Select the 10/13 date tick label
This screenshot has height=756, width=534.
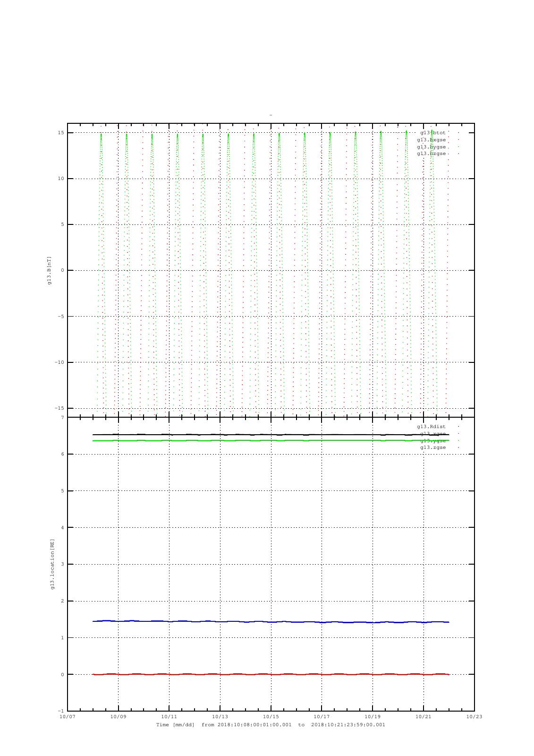[220, 716]
